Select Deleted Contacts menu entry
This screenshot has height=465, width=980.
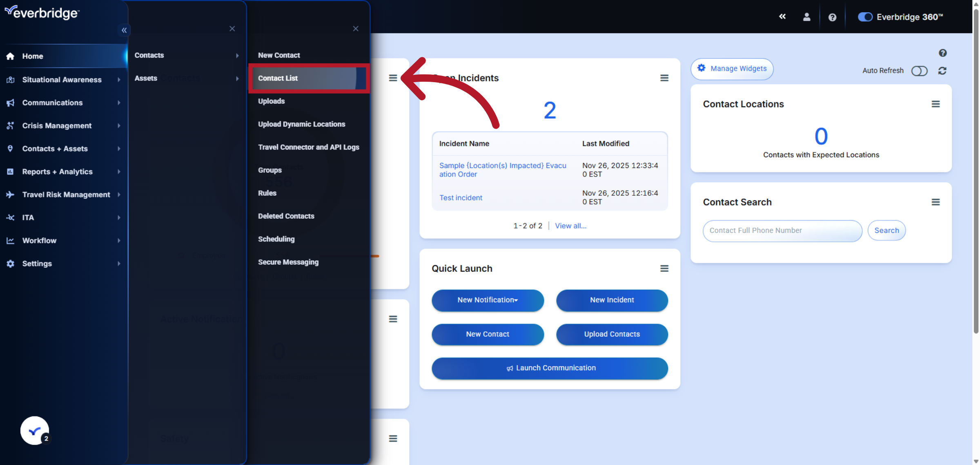pyautogui.click(x=286, y=216)
